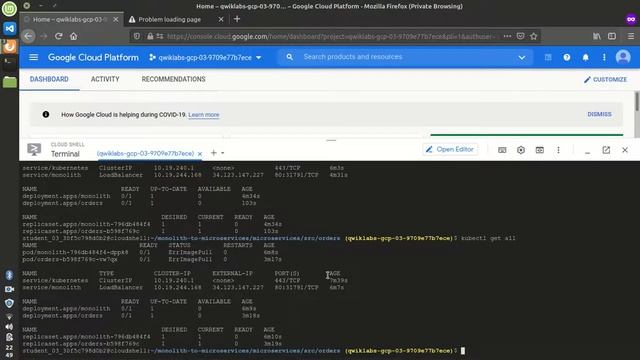Click the search magnifier icon

[289, 57]
